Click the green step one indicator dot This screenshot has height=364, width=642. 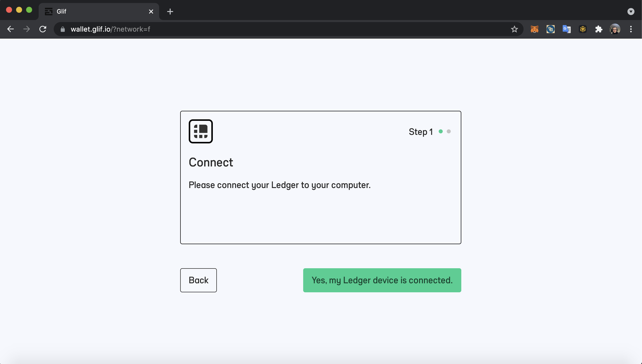click(440, 131)
